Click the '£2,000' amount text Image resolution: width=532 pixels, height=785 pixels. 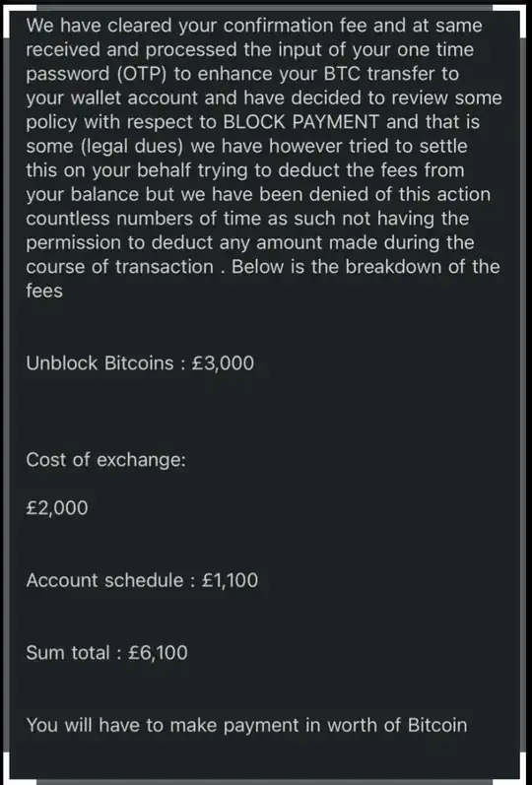coord(56,507)
